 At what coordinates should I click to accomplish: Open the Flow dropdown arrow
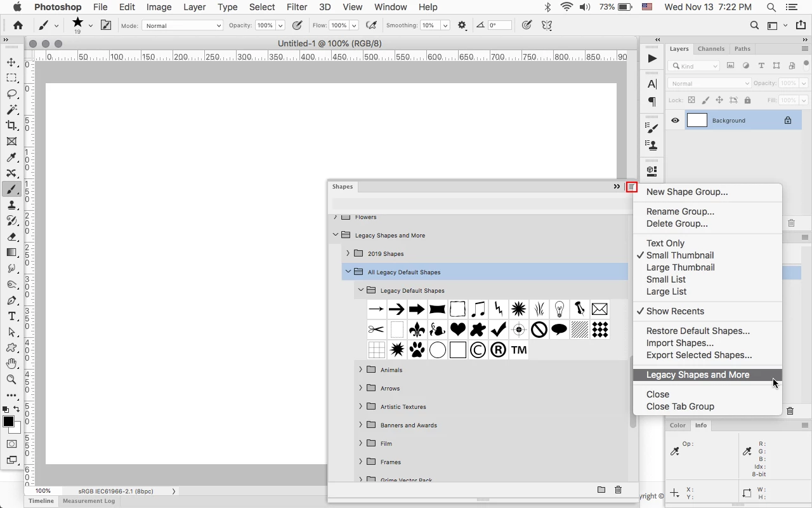(354, 25)
